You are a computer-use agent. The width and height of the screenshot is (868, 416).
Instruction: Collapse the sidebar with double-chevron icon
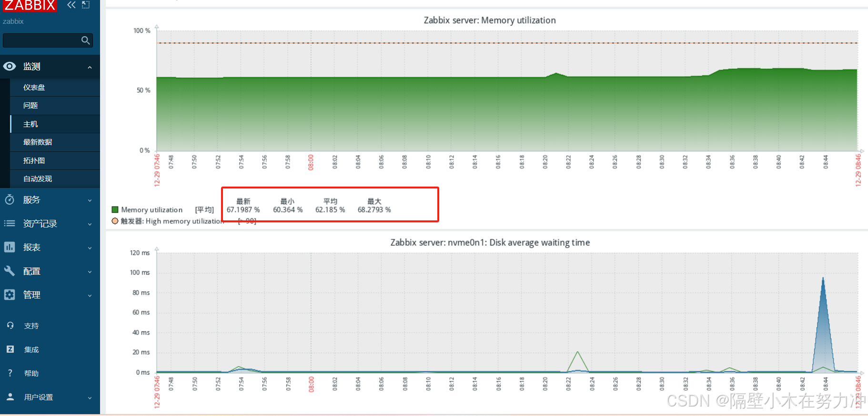71,5
